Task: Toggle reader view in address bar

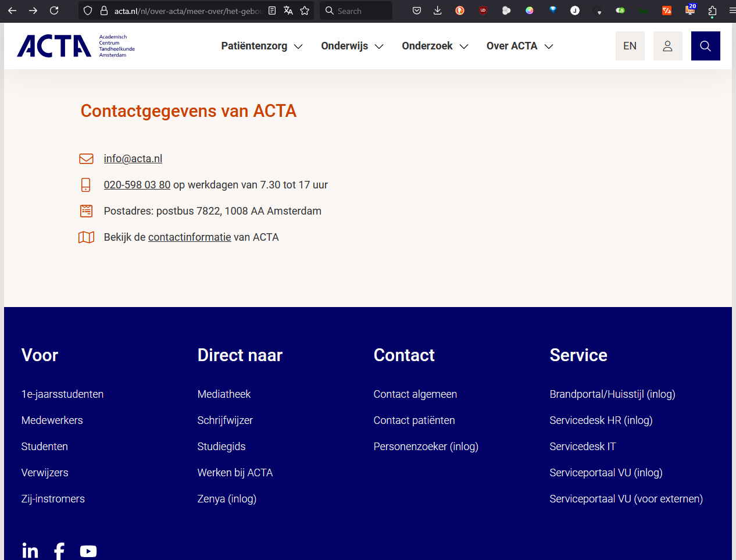Action: point(272,10)
